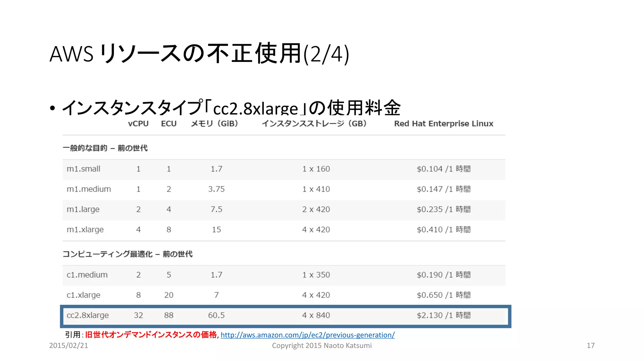This screenshot has width=644, height=362.
Task: Click the $0.104 /1 時間 price for m1.small
Action: click(x=444, y=169)
